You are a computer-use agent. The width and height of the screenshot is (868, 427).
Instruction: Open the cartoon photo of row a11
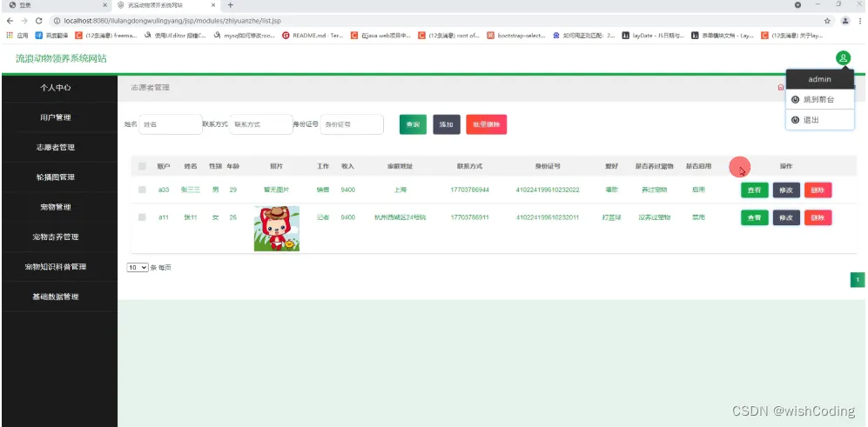[277, 229]
